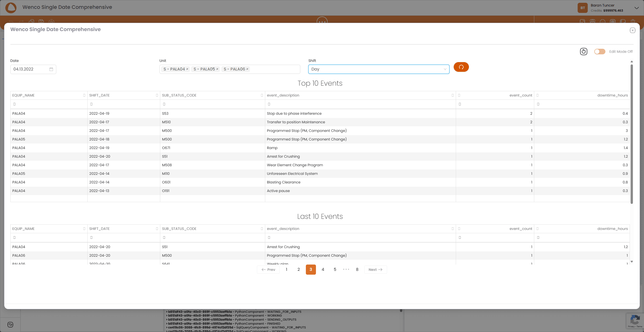Toggle Edit Mode switch on
This screenshot has width=644, height=332.
tap(600, 52)
